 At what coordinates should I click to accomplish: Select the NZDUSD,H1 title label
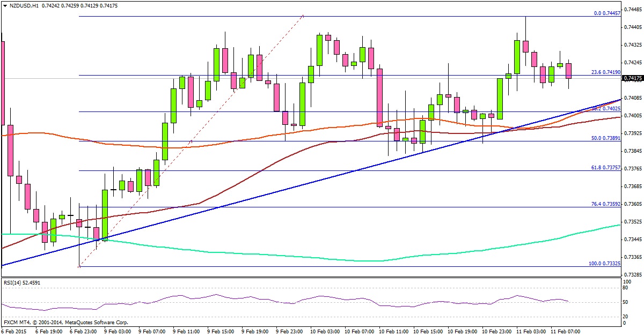[24, 4]
